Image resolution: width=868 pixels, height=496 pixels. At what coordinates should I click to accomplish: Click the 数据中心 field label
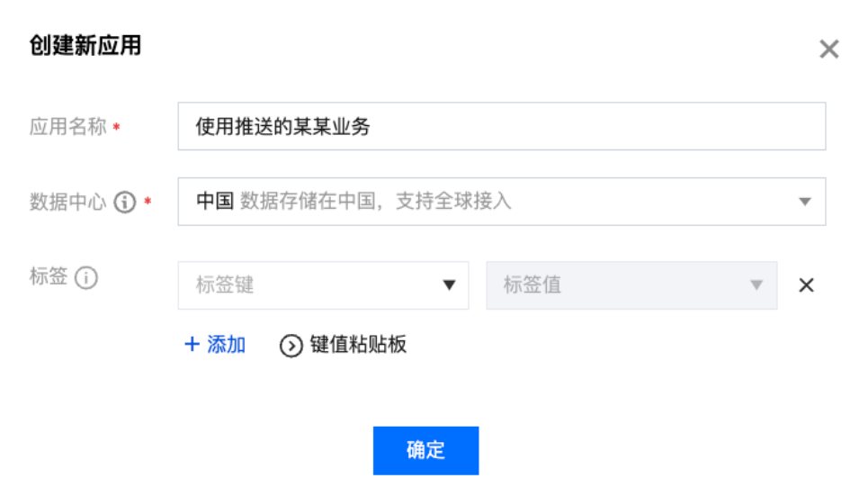(67, 203)
